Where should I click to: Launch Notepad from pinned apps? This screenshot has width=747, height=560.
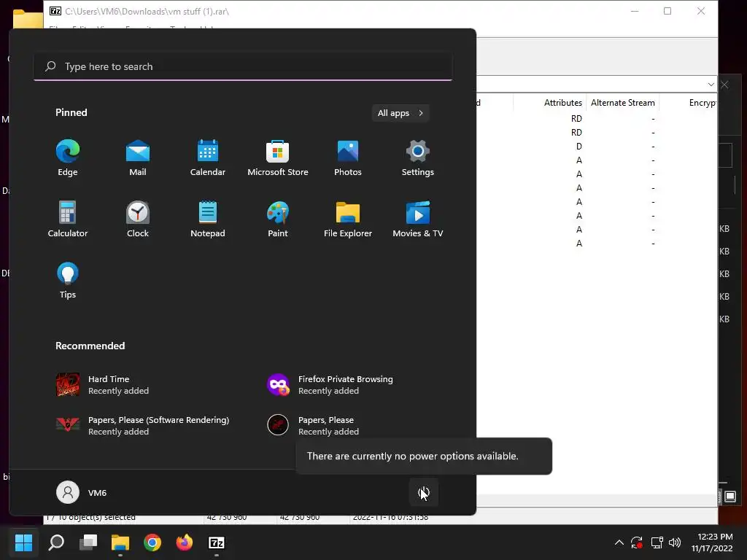(208, 219)
